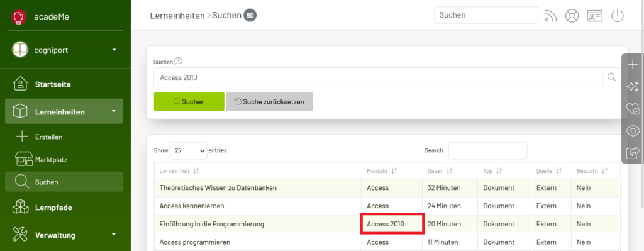Click the green Suchen button
Image resolution: width=644 pixels, height=251 pixels.
[x=189, y=101]
